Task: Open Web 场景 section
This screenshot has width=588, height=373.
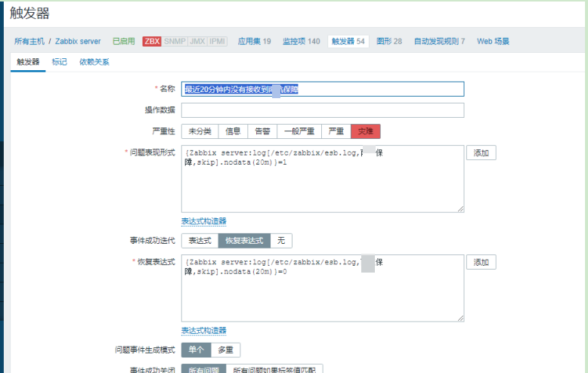Action: coord(493,42)
